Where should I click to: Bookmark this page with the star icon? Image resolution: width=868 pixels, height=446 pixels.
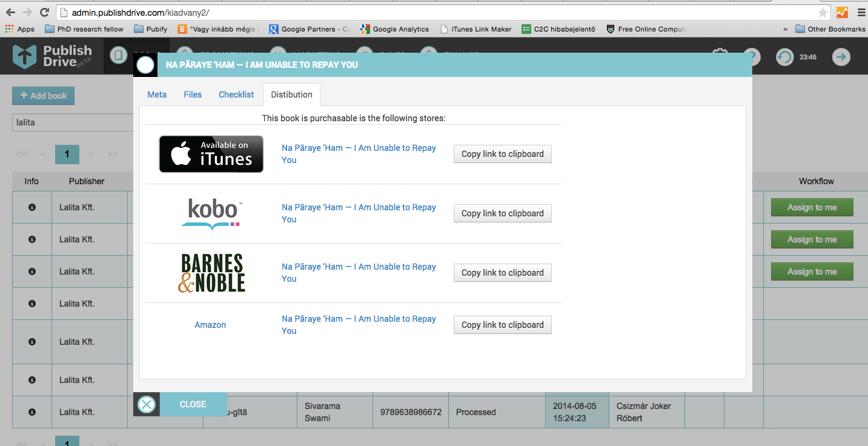tap(823, 12)
